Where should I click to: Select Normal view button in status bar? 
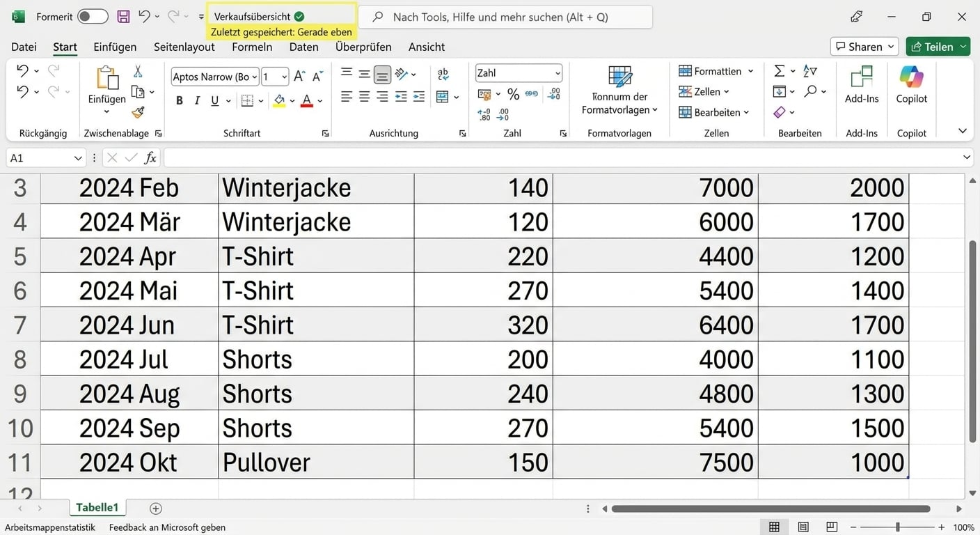click(x=774, y=527)
